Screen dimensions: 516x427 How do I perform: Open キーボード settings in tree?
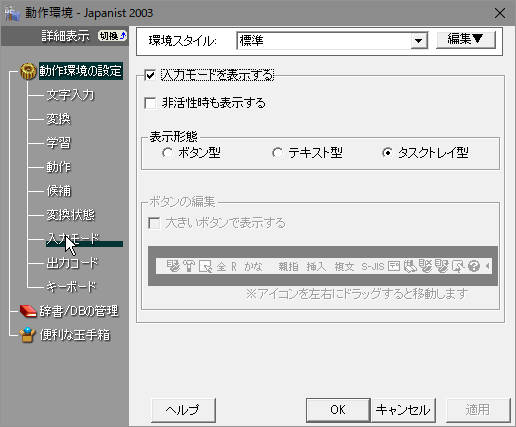(71, 287)
